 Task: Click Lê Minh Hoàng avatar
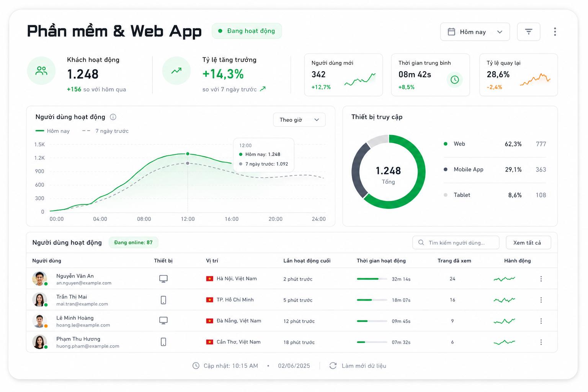tap(39, 321)
